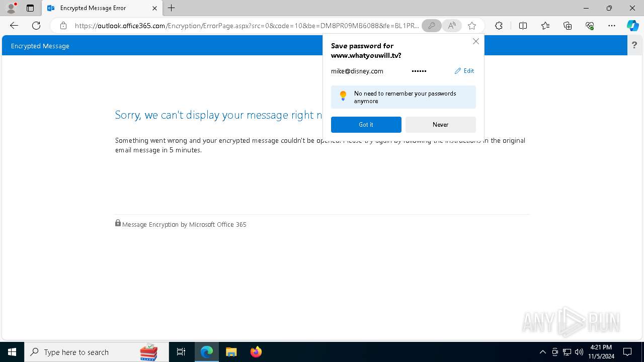Click the masked password dots
Viewport: 644px width, 362px height.
419,71
